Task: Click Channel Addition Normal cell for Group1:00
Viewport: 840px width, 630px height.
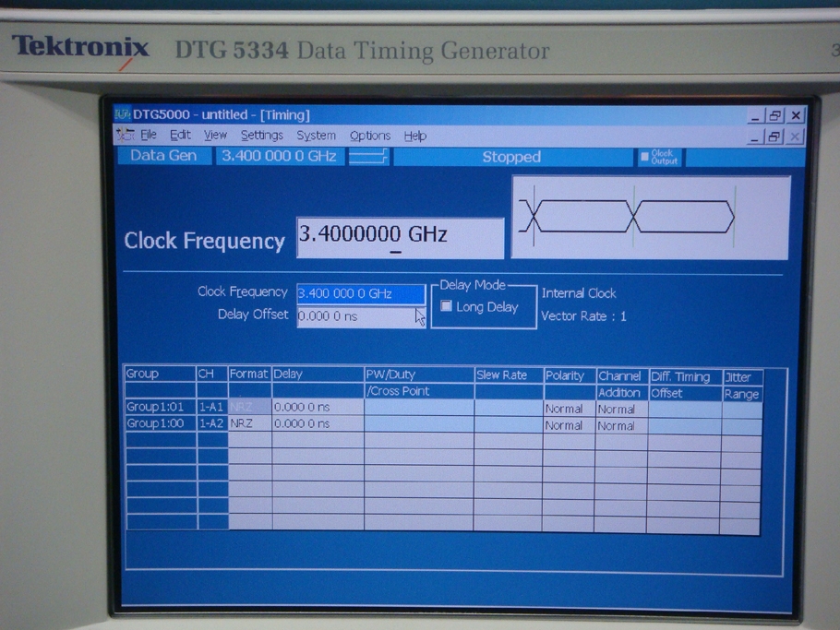Action: (x=621, y=426)
